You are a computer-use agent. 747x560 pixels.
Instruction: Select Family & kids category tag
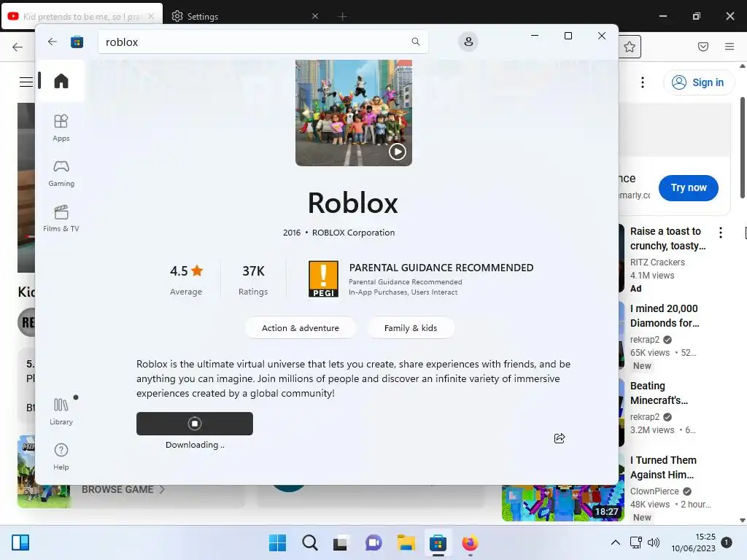pos(410,327)
